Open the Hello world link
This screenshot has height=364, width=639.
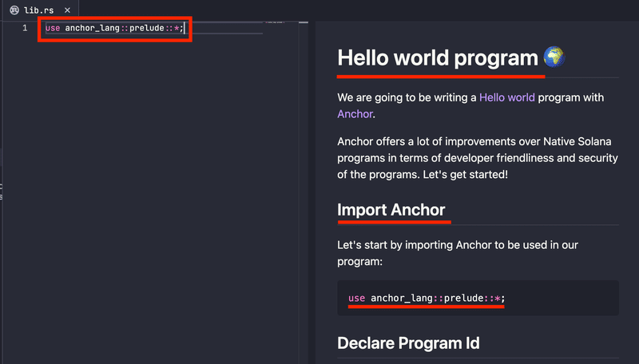(x=506, y=97)
